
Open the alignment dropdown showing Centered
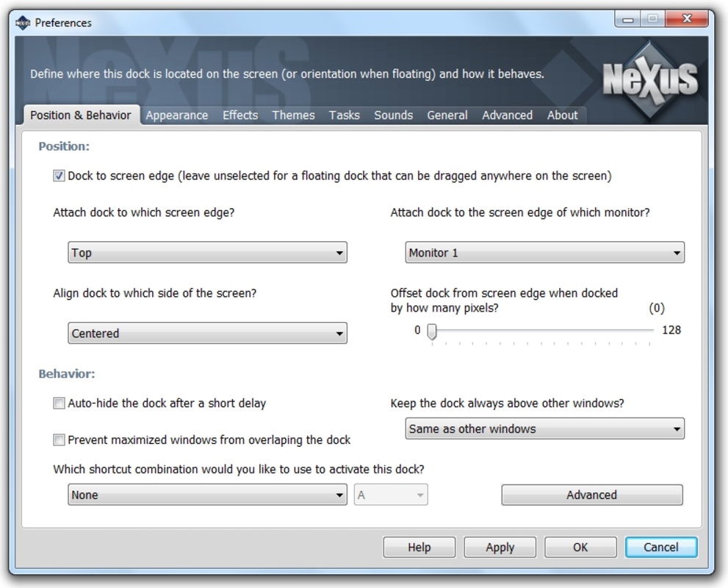[x=208, y=333]
